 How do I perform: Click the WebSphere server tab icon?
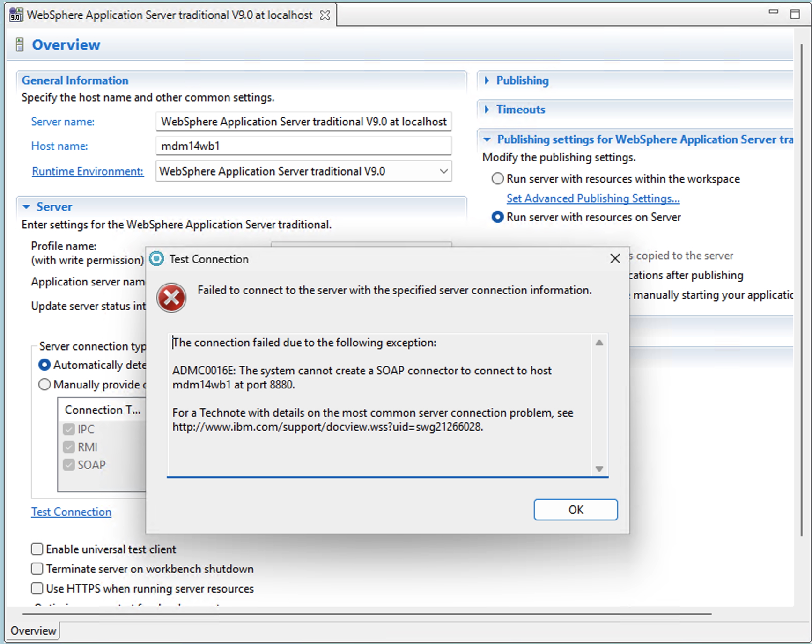16,15
